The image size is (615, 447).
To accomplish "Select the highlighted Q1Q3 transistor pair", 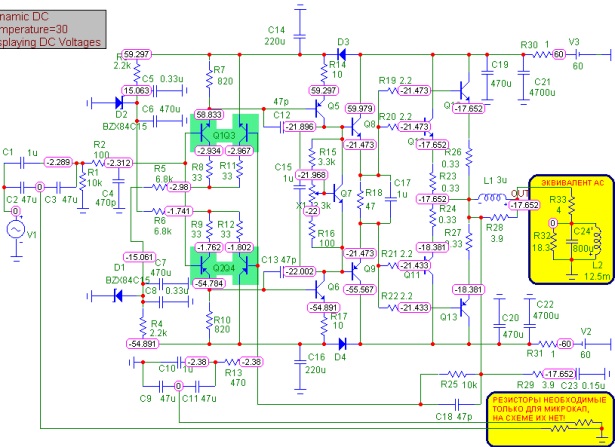I will (224, 133).
